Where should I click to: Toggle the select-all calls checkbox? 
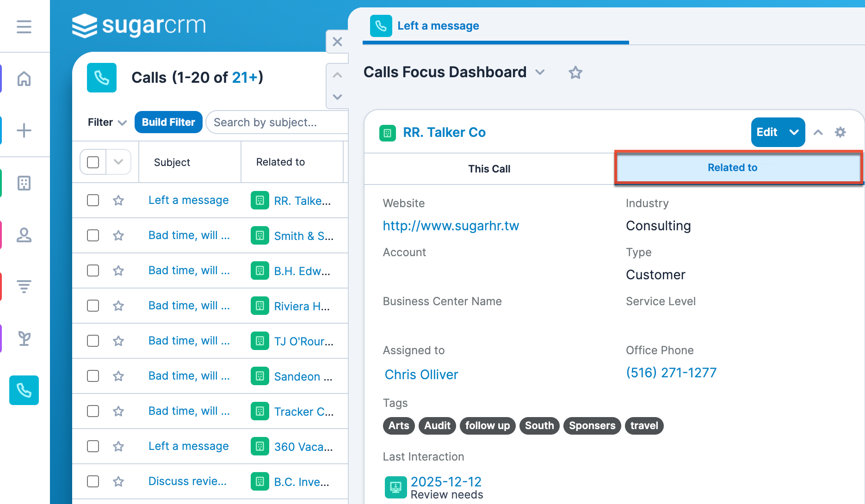click(x=93, y=162)
